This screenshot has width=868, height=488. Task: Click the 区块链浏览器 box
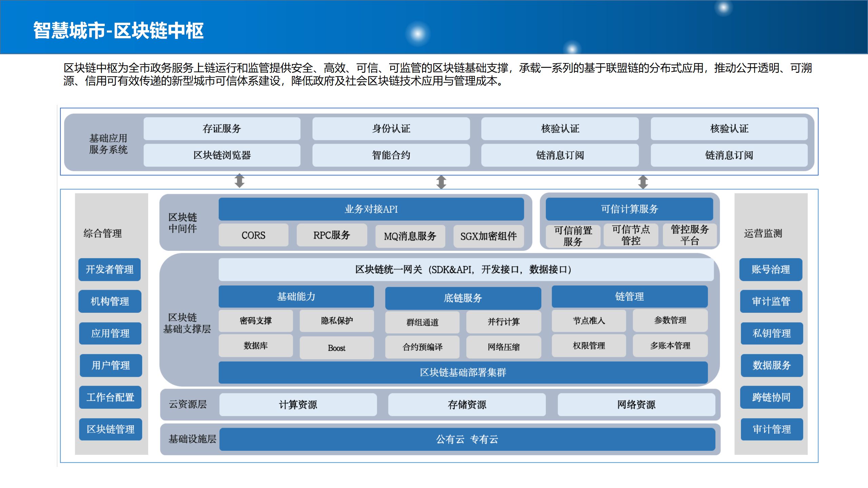[x=222, y=155]
